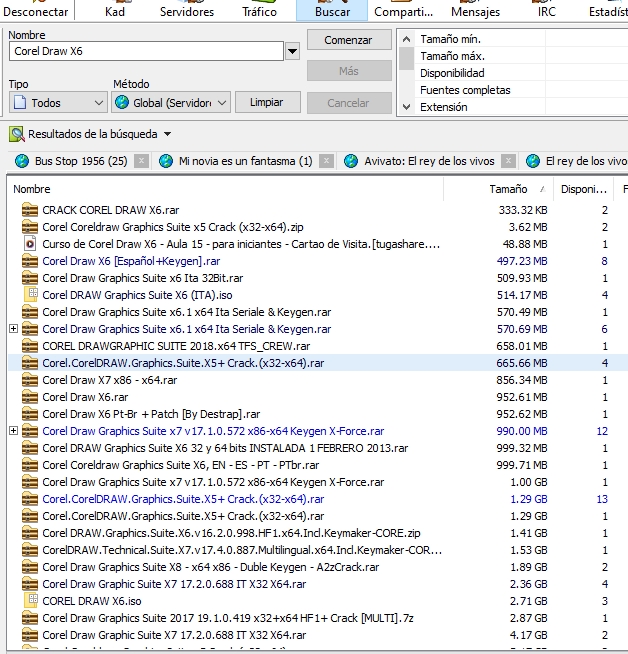
Task: Click archive icon of Corel Draw X6 [Español+Keygen].rar
Action: pyautogui.click(x=30, y=261)
